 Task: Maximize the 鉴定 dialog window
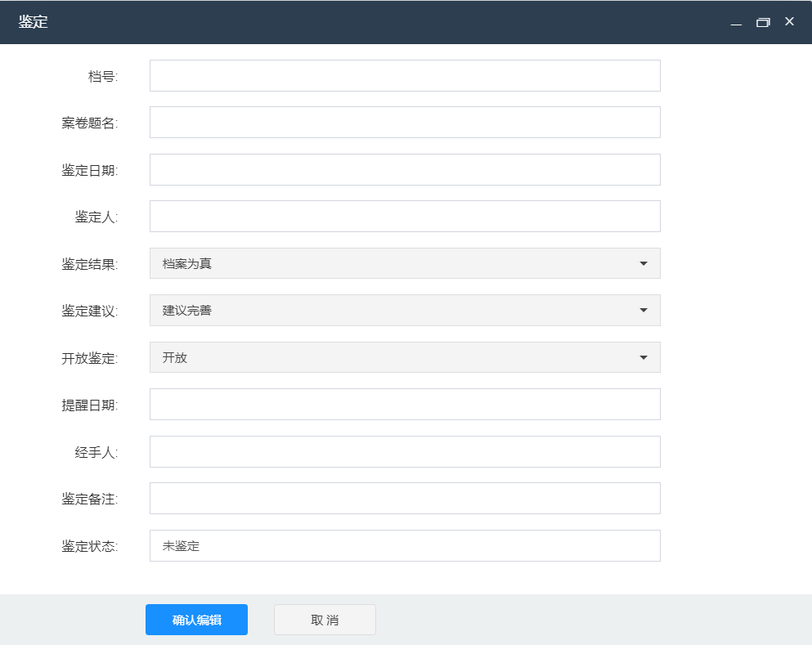(x=763, y=22)
